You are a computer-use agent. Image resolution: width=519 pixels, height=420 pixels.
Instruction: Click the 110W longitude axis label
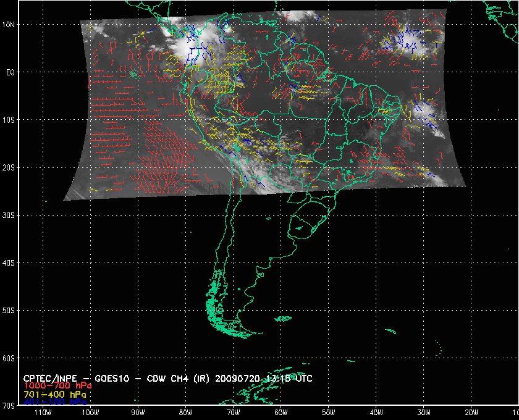point(43,412)
